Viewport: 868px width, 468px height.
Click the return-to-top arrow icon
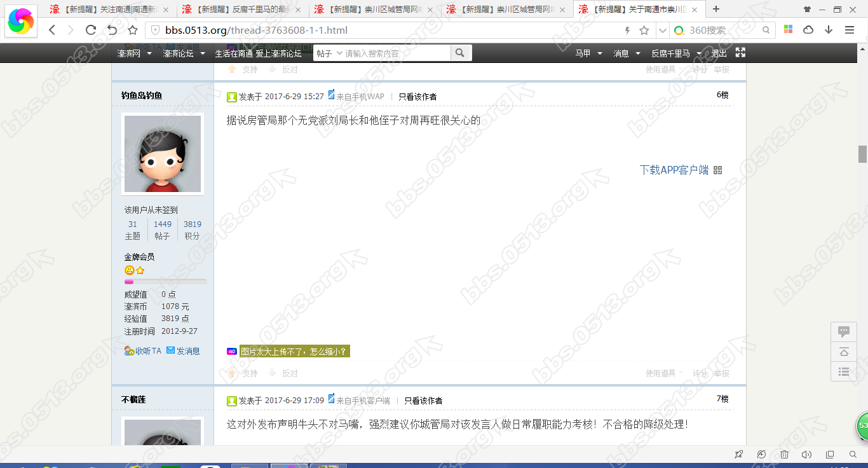tap(844, 352)
